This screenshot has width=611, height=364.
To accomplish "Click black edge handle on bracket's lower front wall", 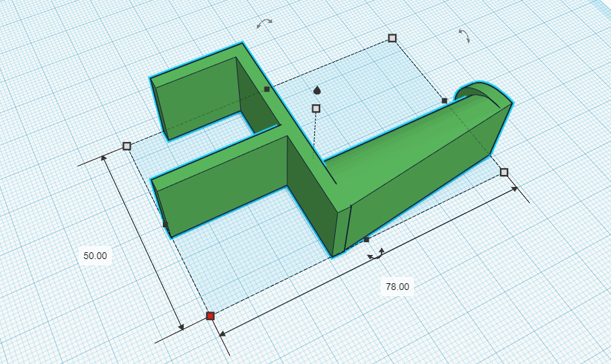I will tap(166, 225).
